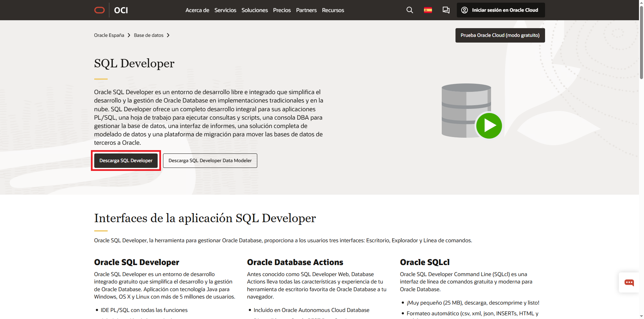The width and height of the screenshot is (644, 319).
Task: Click the profile icon beside Iniciar sesión
Action: pyautogui.click(x=464, y=10)
